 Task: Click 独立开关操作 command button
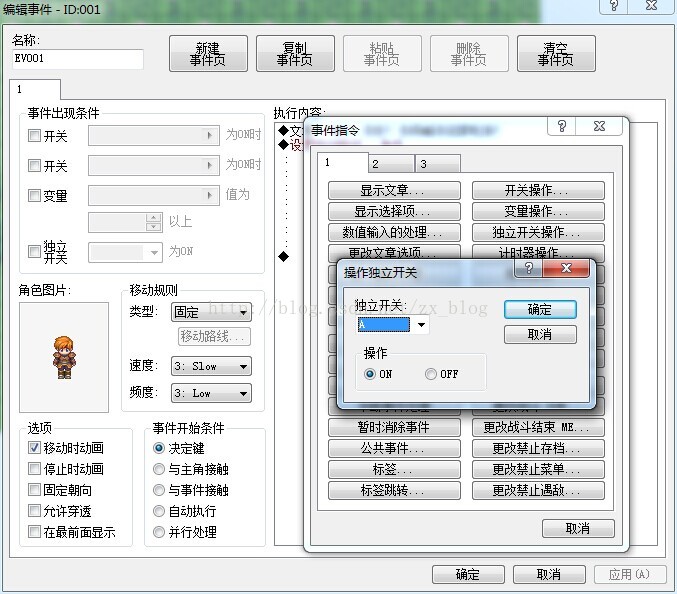(538, 233)
